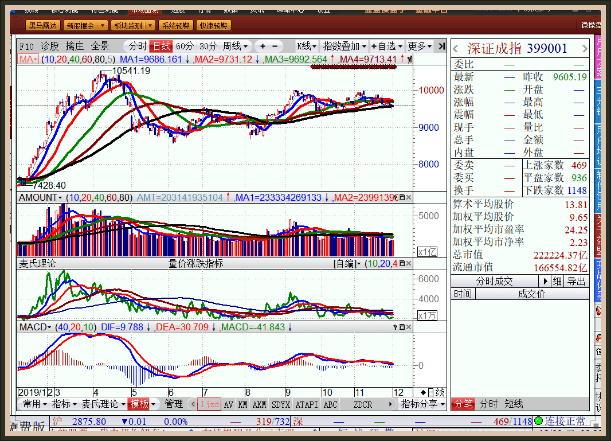Click the 导出 export button
Viewport: 611px width, 441px height.
pyautogui.click(x=576, y=281)
